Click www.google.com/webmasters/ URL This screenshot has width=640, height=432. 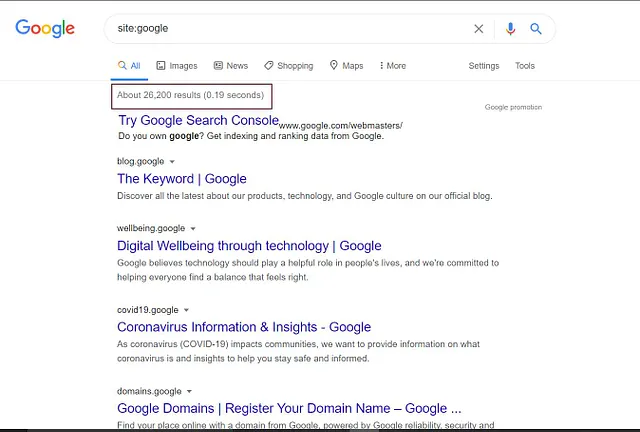click(x=340, y=125)
